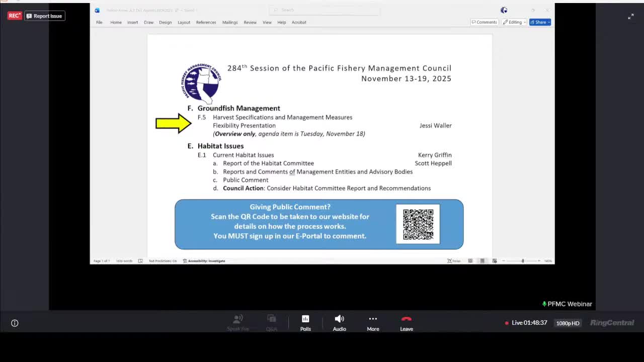Toggle the Comments pane visibility
The image size is (644, 362).
click(484, 22)
